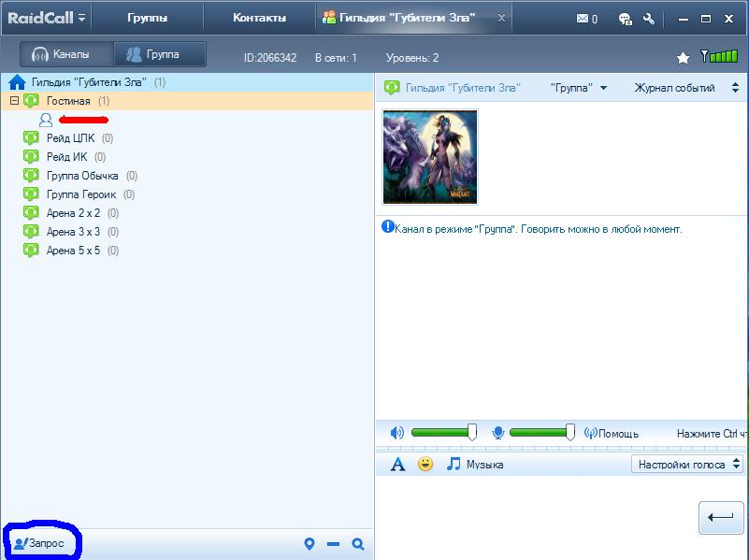Send message with the enter arrow button

(x=720, y=518)
